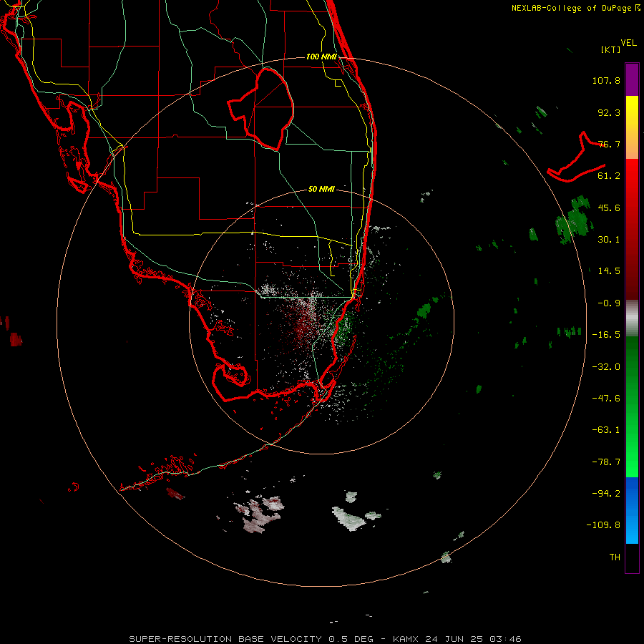Click the black TH segment of color bar
Viewport: 644px width, 644px height.
click(x=632, y=557)
